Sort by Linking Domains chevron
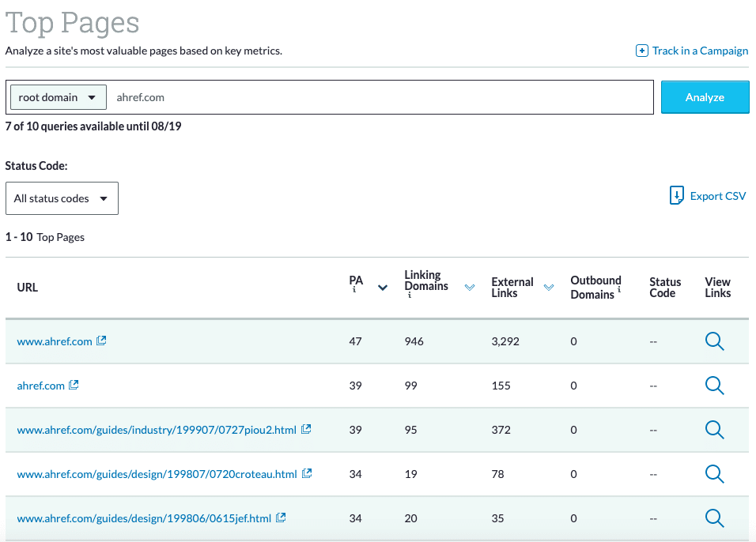The width and height of the screenshot is (756, 542). 470,288
